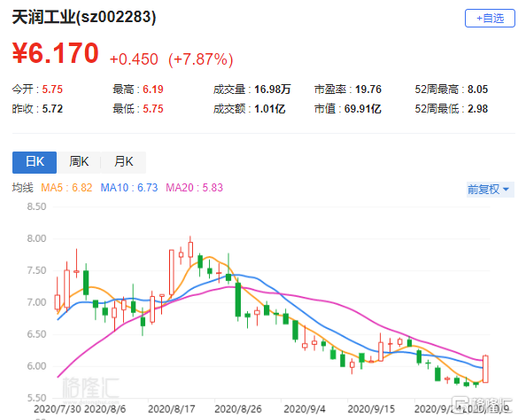
Task: Click the long green candlestick near 2020/8/26
Action: [x=238, y=299]
